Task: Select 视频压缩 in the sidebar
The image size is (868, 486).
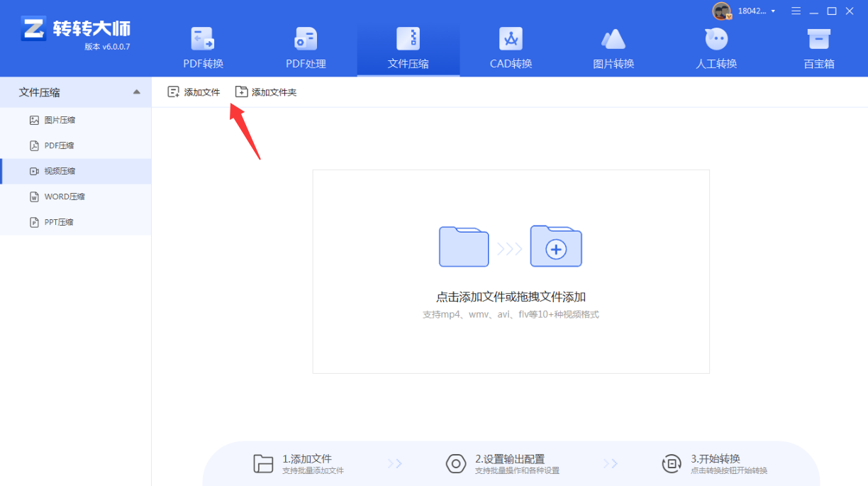Action: 76,171
